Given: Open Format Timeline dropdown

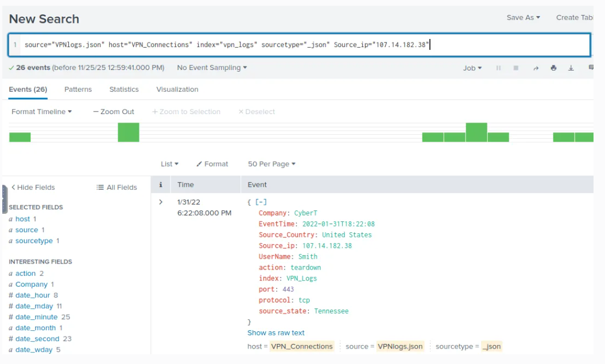Looking at the screenshot, I should [x=42, y=112].
